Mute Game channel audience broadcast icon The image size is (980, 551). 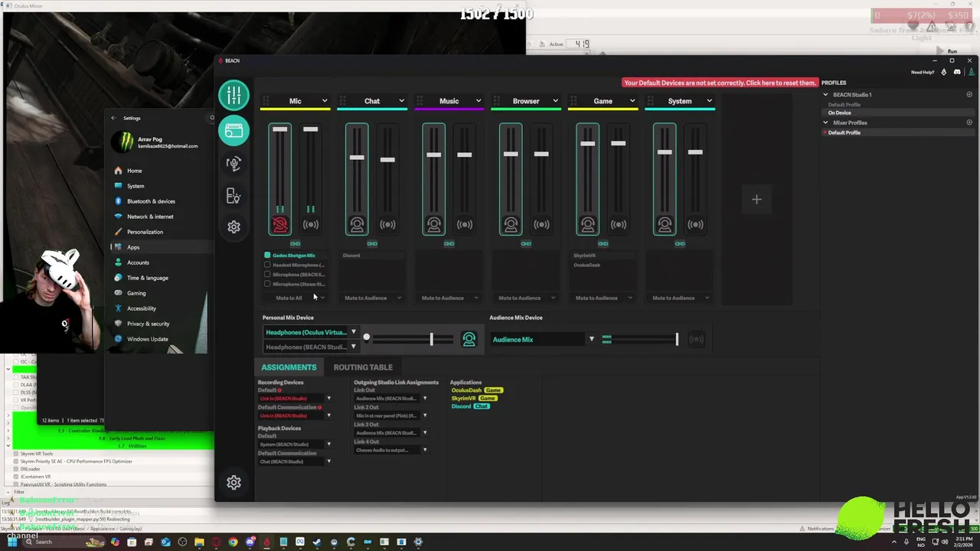tap(619, 225)
